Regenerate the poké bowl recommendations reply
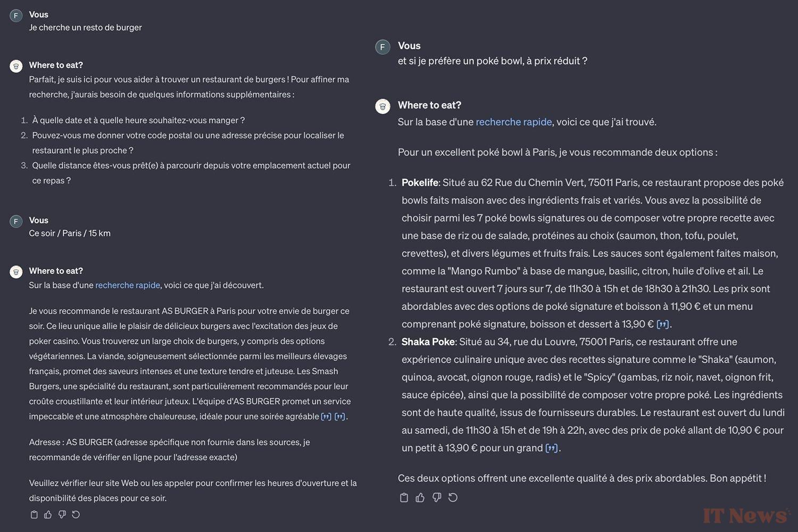 [x=453, y=497]
